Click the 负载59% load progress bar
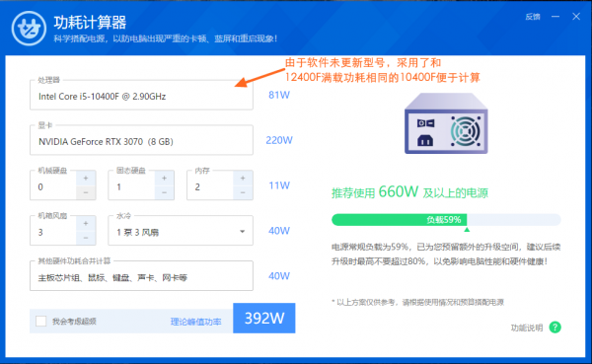The image size is (592, 364). [x=446, y=220]
